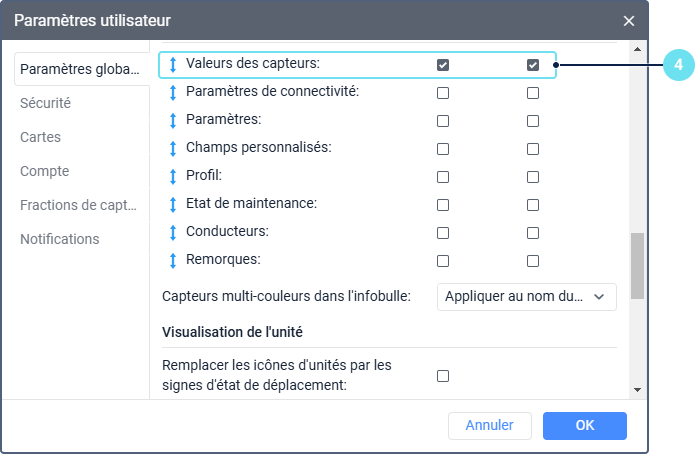Click reorder arrows icon beside Valeurs des capteurs
The height and width of the screenshot is (454, 695).
(x=173, y=65)
